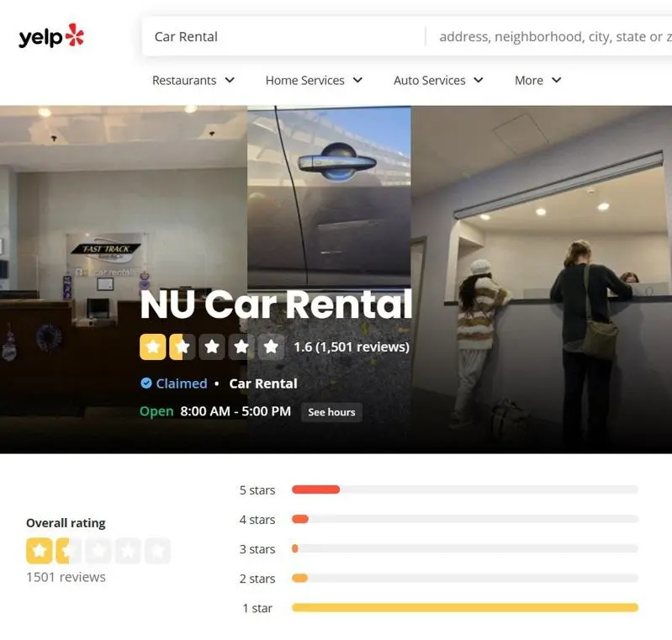Click the Yelp logo
Screen dimensions: 672x640
tap(51, 36)
